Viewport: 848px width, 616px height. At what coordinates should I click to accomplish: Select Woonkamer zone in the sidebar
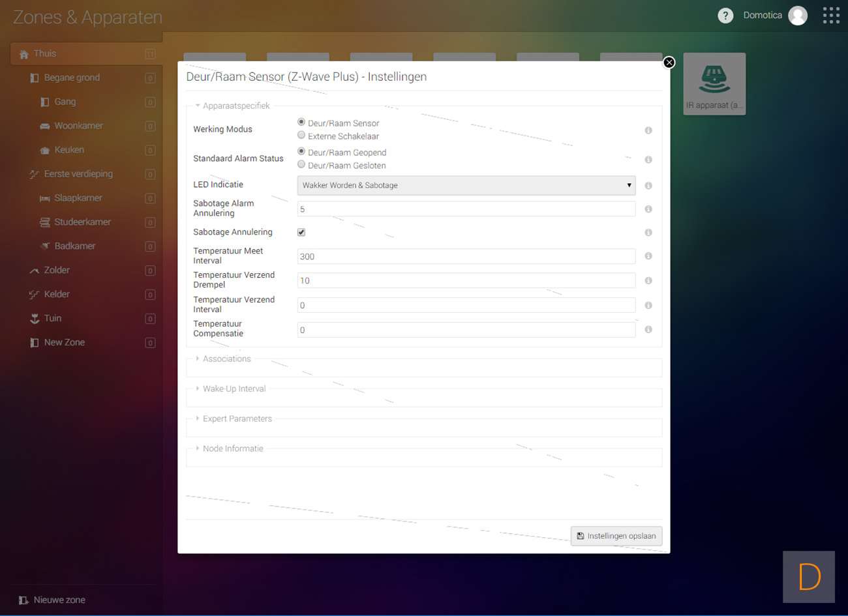pyautogui.click(x=78, y=126)
